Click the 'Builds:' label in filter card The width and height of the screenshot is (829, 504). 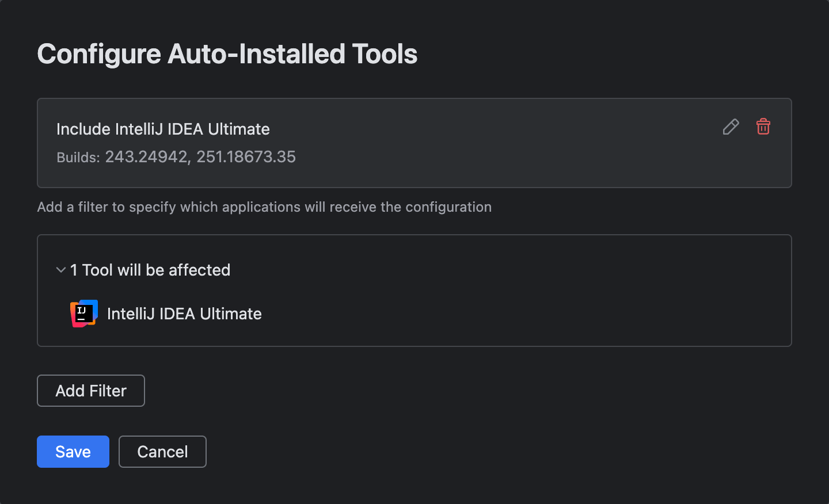[78, 158]
